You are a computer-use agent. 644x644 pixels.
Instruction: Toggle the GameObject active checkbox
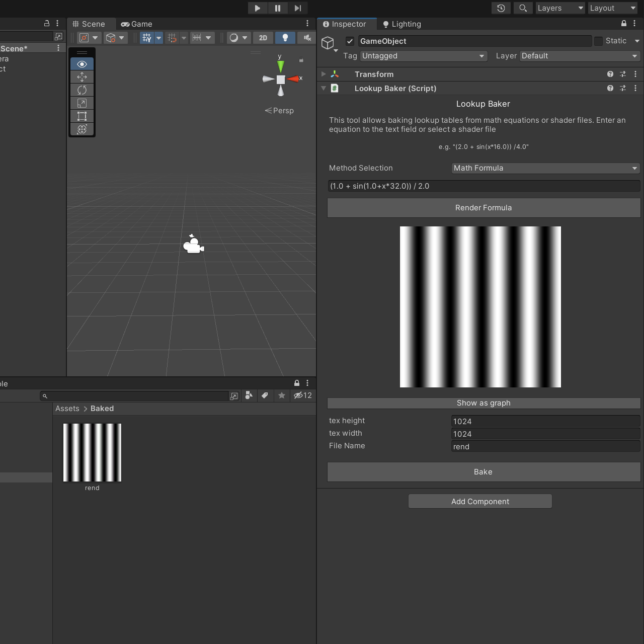click(x=350, y=41)
